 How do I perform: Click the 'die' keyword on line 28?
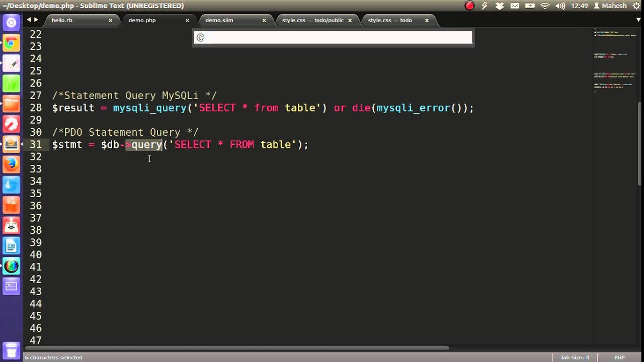(x=361, y=108)
